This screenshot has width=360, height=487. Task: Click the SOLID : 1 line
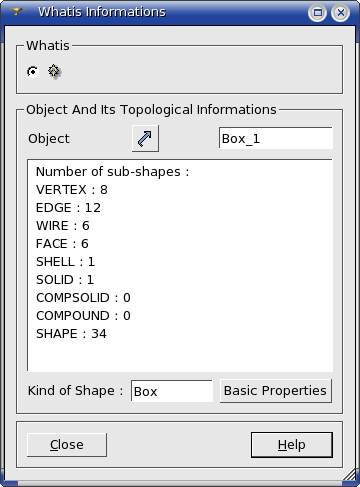coord(65,280)
